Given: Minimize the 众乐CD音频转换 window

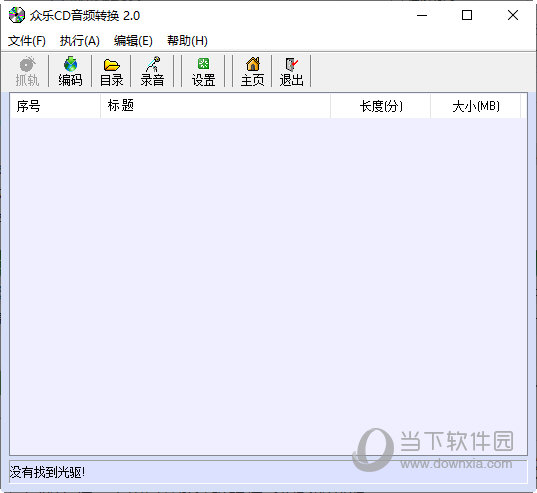Looking at the screenshot, I should (422, 15).
